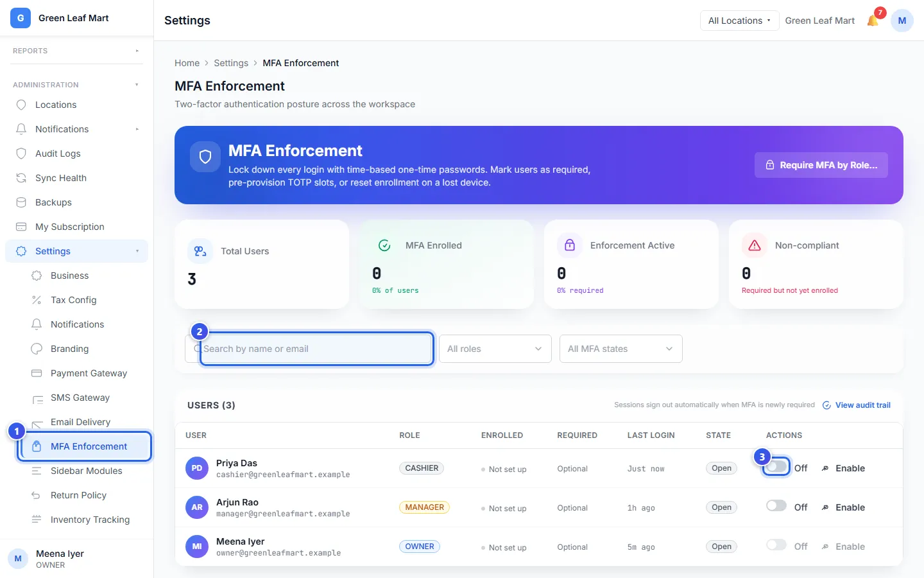Click the Audit Logs shield icon
The height and width of the screenshot is (578, 924).
click(21, 153)
